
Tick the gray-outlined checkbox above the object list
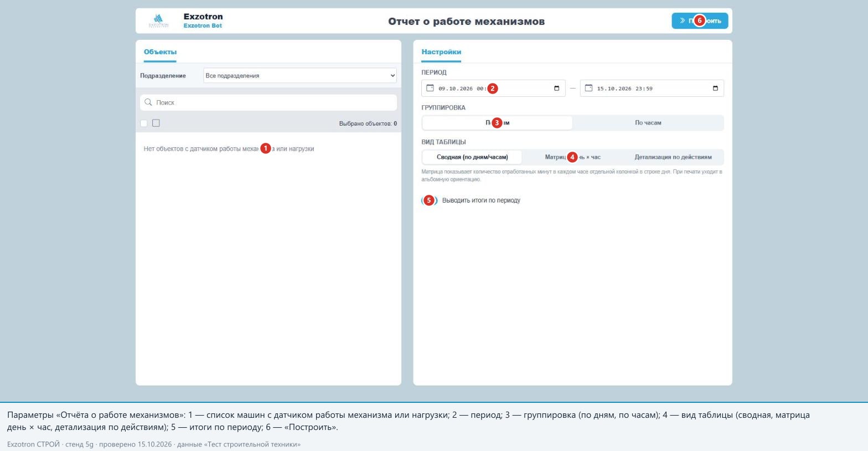[156, 123]
